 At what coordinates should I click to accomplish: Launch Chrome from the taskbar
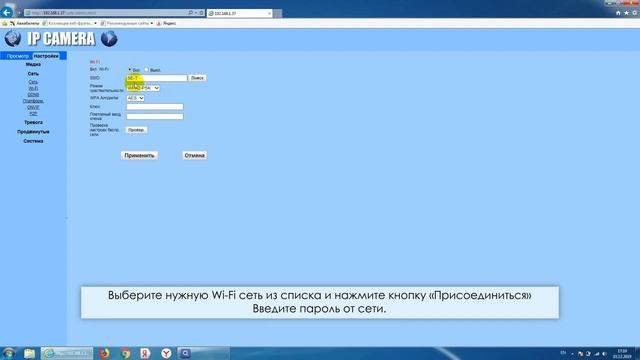tap(126, 353)
